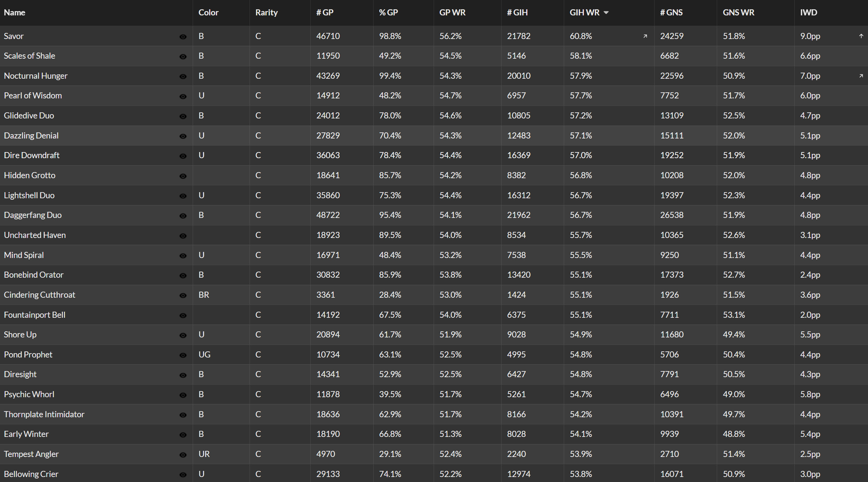Viewport: 868px width, 482px height.
Task: Toggle visibility eye for Tempest Angler
Action: [183, 455]
